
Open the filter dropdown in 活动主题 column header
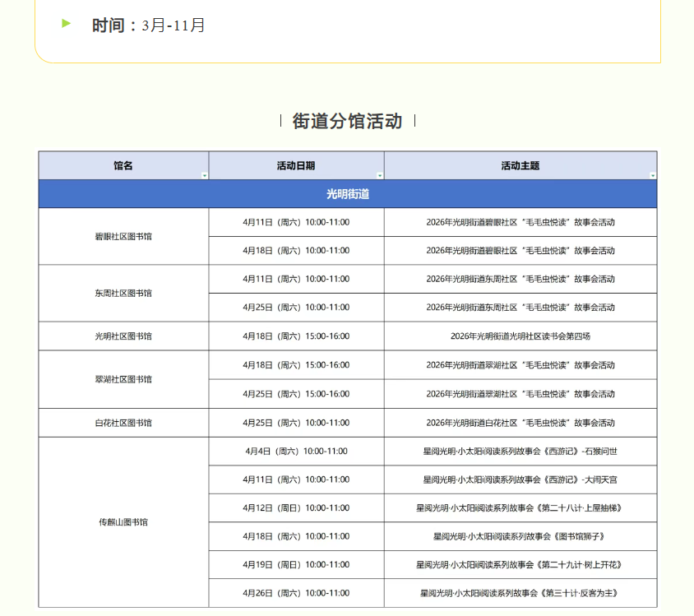coord(653,175)
